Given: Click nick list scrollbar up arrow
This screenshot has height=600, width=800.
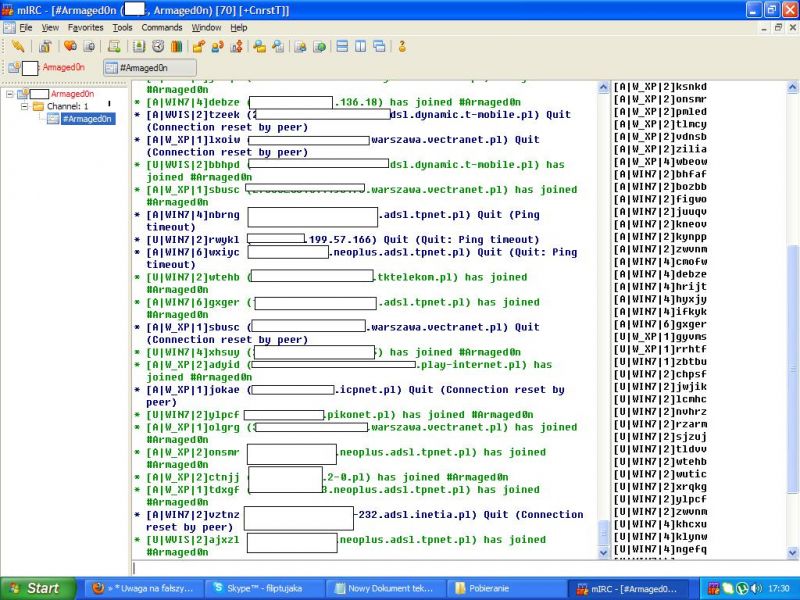Looking at the screenshot, I should pos(792,87).
